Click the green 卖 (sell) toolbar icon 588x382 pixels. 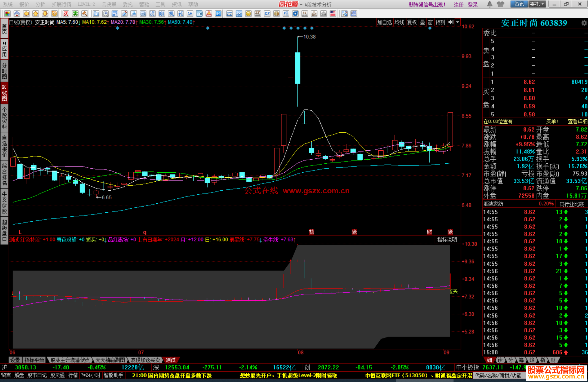tap(75, 14)
